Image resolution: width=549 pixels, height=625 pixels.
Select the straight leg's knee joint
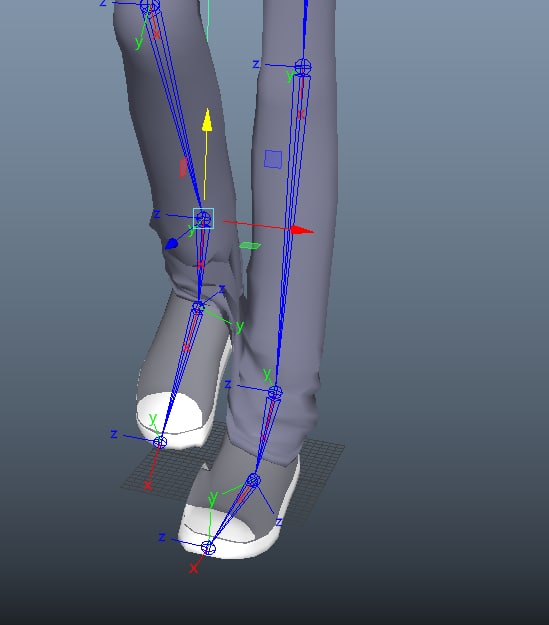point(303,66)
